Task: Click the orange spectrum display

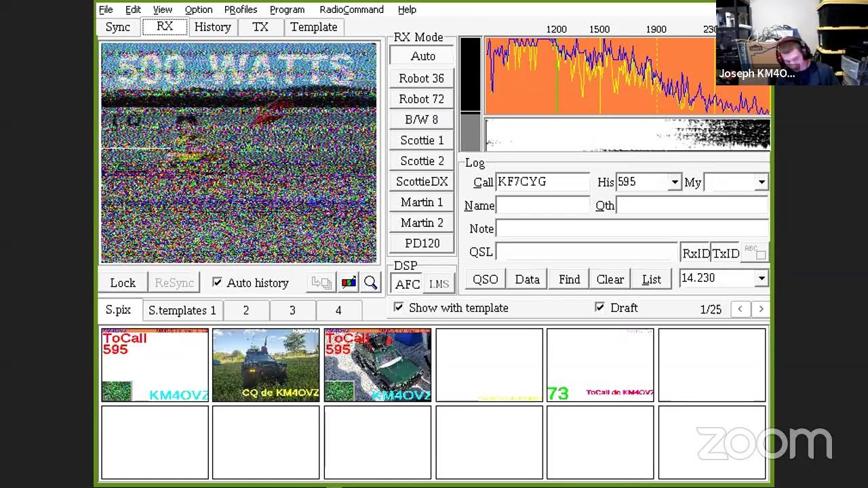Action: tap(627, 76)
